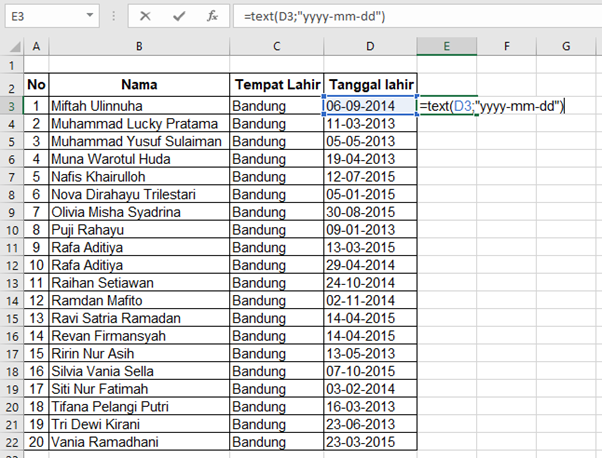This screenshot has height=458, width=602.
Task: Select date cell "23-06-2013"
Action: tap(370, 424)
